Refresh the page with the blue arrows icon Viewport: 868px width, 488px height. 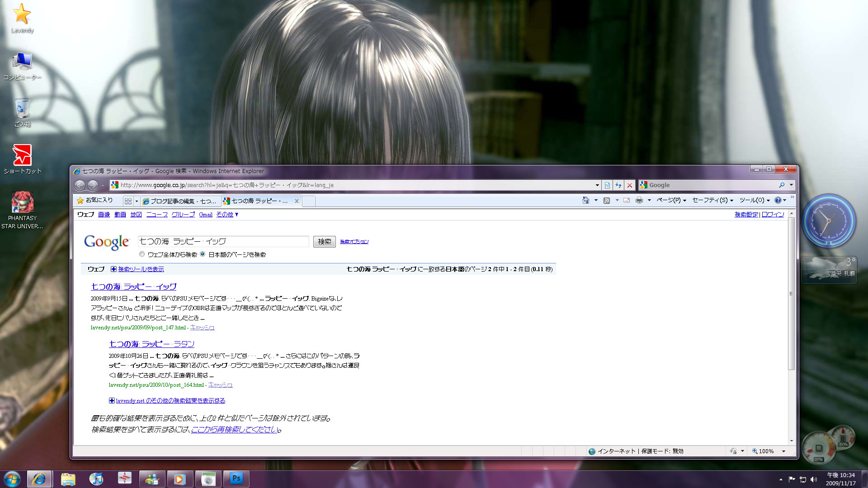(618, 185)
